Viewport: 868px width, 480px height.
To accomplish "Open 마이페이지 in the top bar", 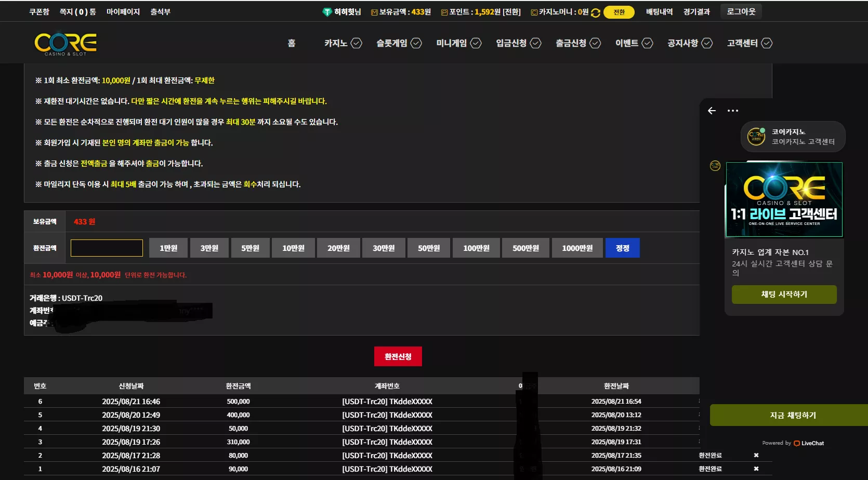I will (x=123, y=12).
